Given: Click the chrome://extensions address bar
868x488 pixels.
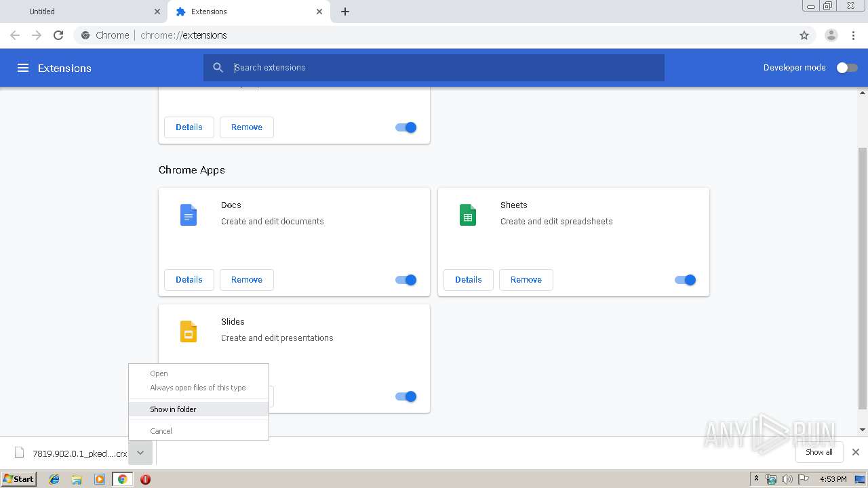Looking at the screenshot, I should pos(434,35).
